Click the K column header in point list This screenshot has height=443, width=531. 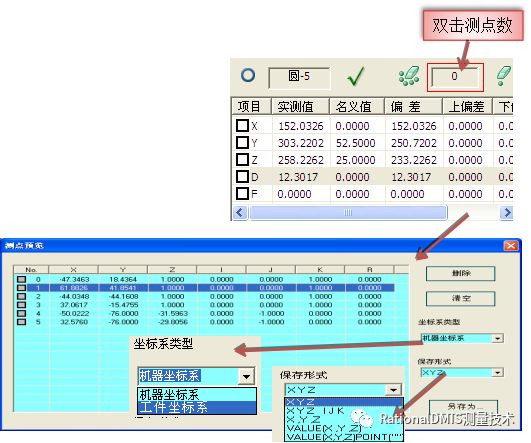tap(320, 270)
